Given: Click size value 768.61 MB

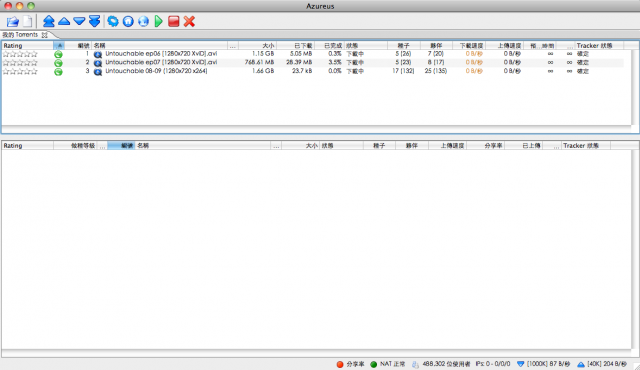Looking at the screenshot, I should point(260,62).
